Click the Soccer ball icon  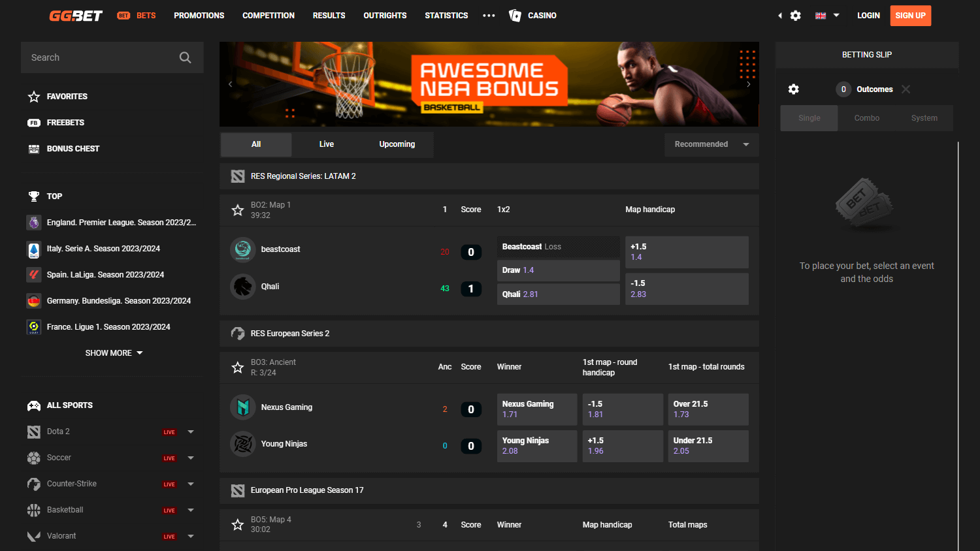click(x=34, y=458)
